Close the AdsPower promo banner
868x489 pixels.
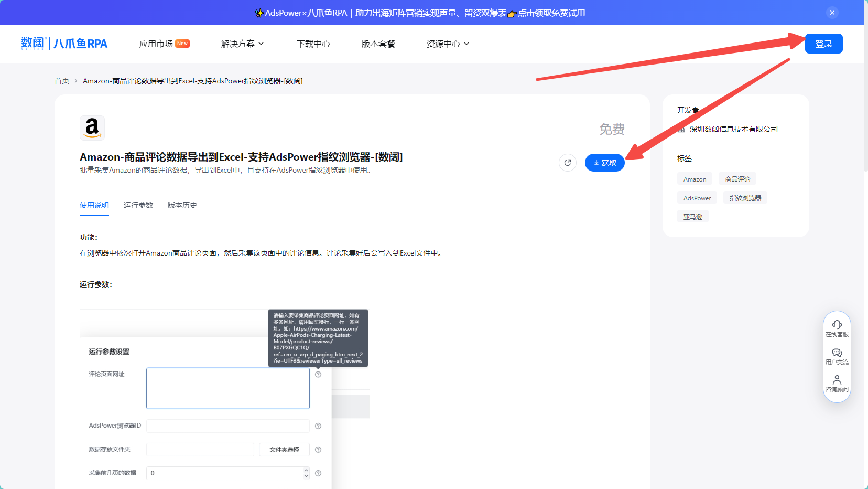click(832, 13)
